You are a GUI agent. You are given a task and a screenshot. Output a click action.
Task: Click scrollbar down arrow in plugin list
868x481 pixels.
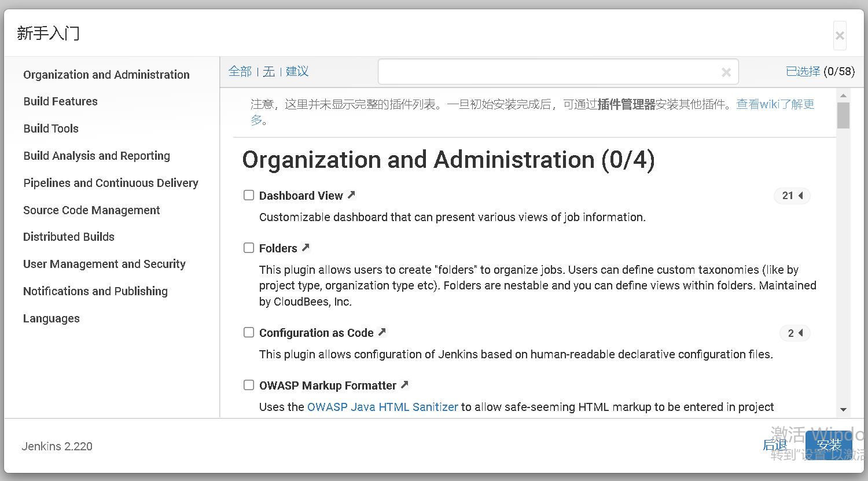[x=843, y=410]
